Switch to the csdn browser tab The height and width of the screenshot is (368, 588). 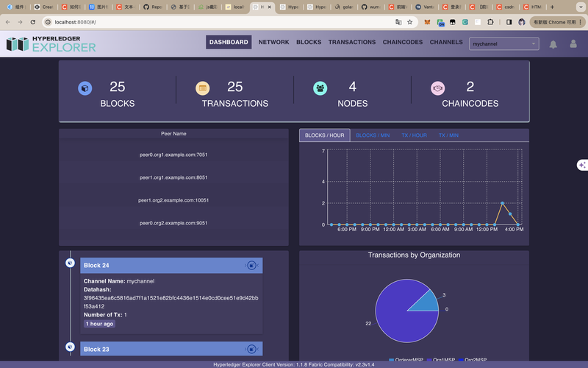(x=506, y=7)
